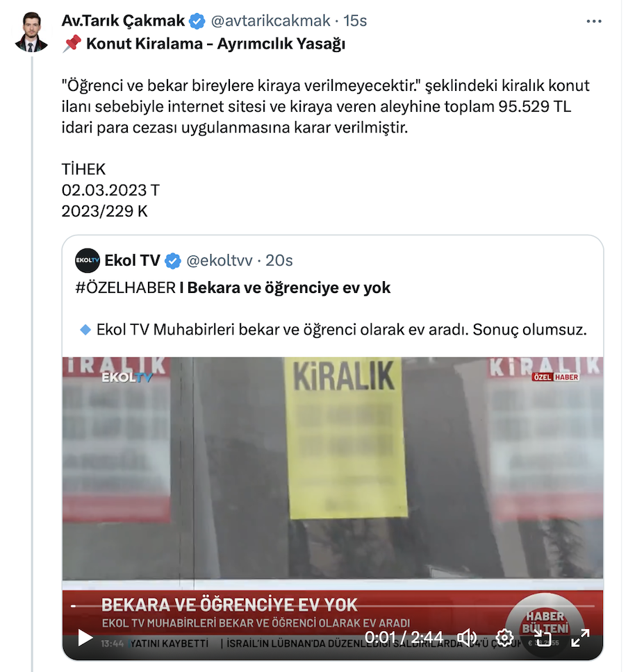Click the KİRALIK video thumbnail area
Viewport: 635px width, 672px height.
[x=333, y=471]
